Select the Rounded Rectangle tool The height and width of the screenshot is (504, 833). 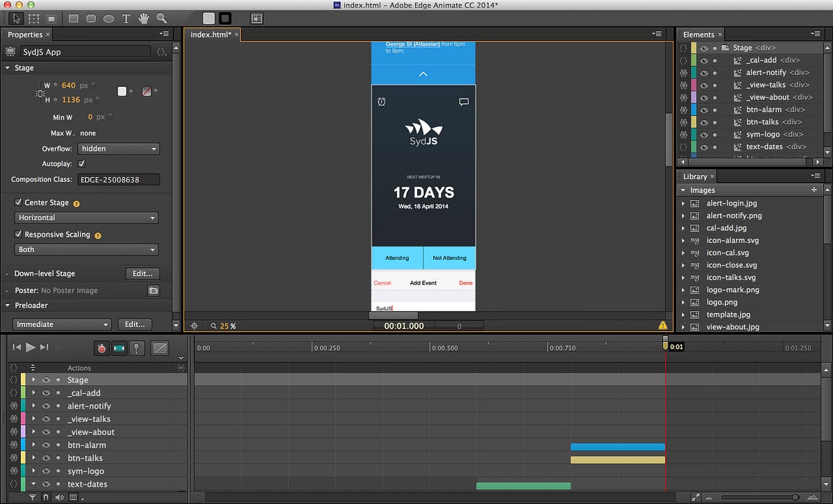tap(90, 19)
